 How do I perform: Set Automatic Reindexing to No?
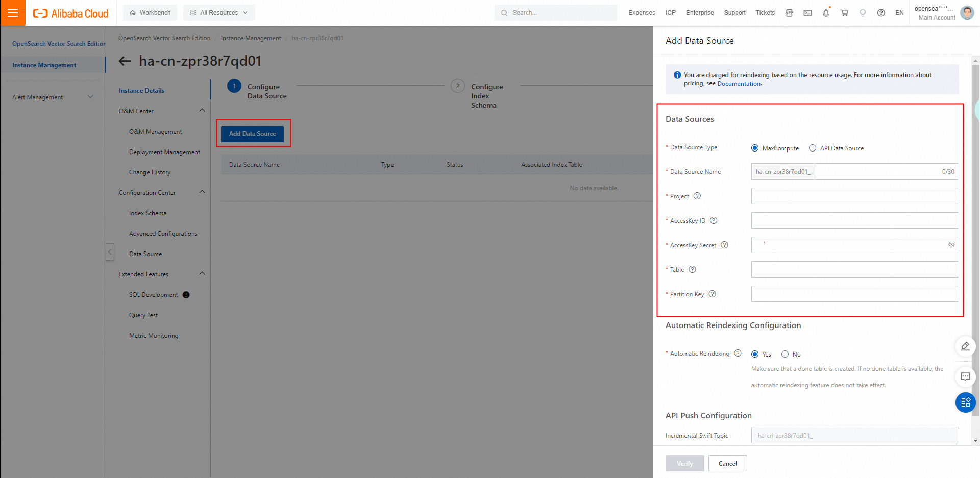tap(785, 355)
